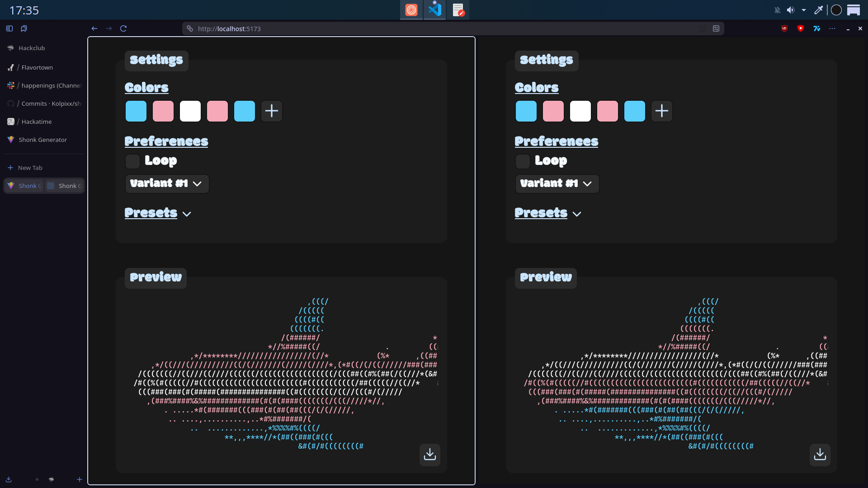Enable Loop checkbox in left pane
Image resolution: width=868 pixels, height=488 pixels.
[133, 161]
